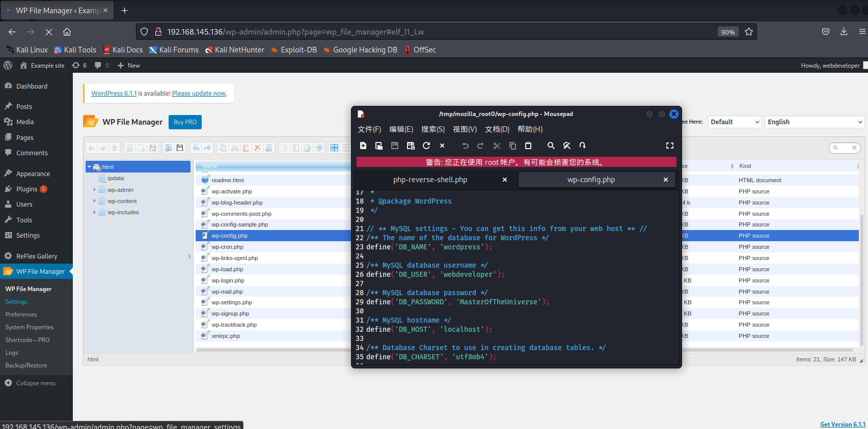Click WordPress 6.1.1 link
This screenshot has width=868, height=429.
click(x=114, y=94)
